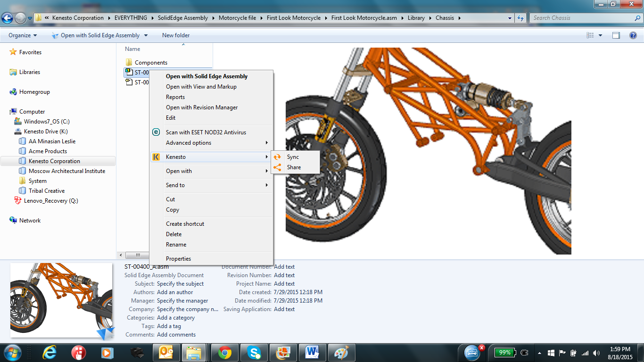Open the Organize dropdown menu
Image resolution: width=644 pixels, height=362 pixels.
click(23, 35)
